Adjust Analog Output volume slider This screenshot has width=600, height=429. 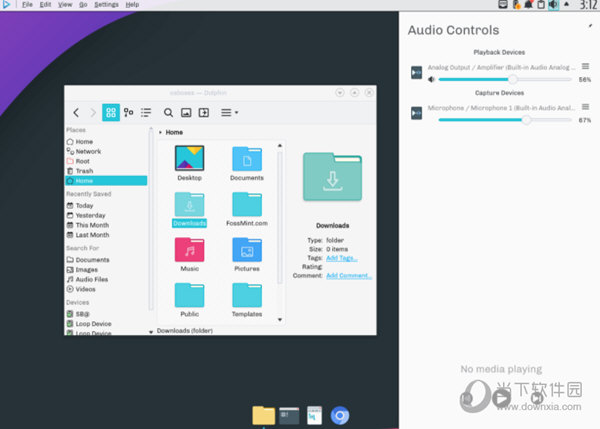pos(505,80)
